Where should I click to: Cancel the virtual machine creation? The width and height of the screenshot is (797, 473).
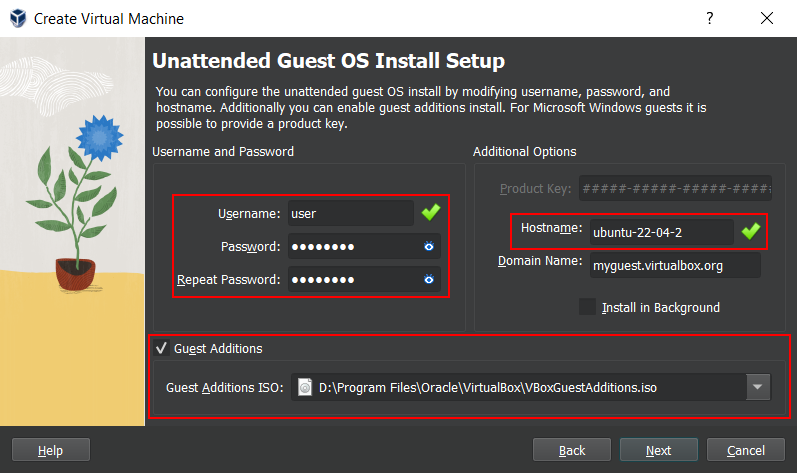[746, 450]
